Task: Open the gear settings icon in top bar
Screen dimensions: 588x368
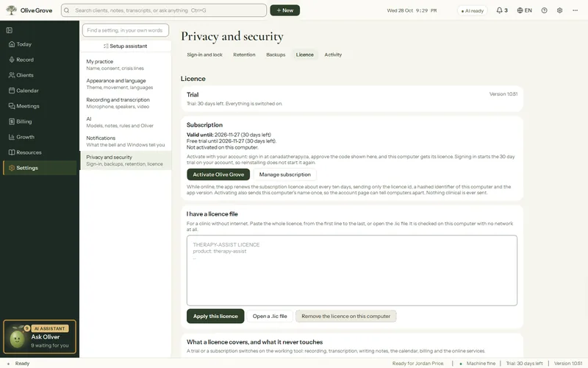Action: 559,10
